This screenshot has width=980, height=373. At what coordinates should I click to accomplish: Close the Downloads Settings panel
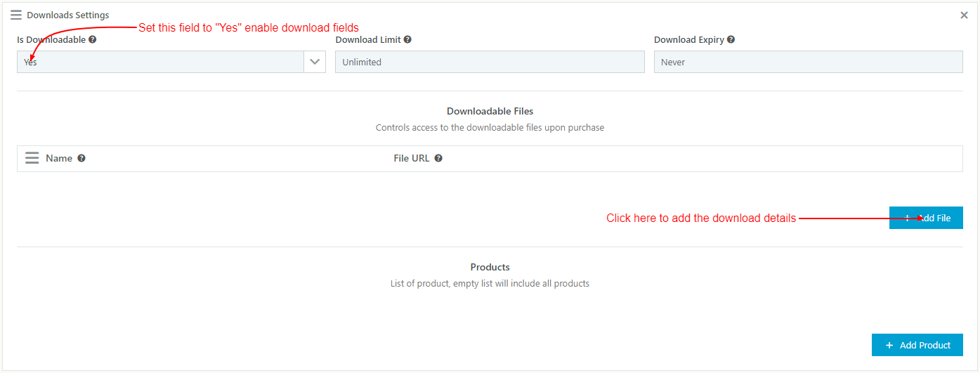[x=964, y=15]
